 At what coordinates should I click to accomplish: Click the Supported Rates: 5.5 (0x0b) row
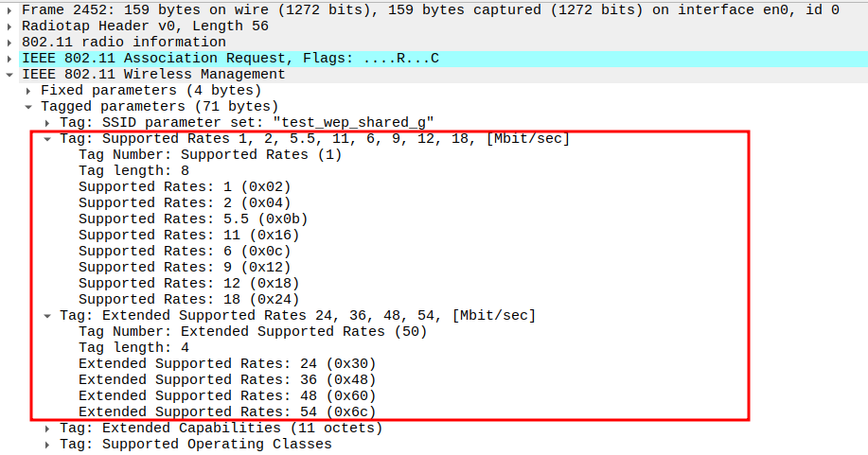click(x=193, y=219)
